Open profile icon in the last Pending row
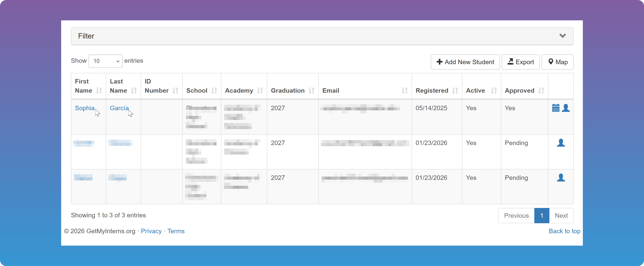The height and width of the screenshot is (266, 644). [x=561, y=178]
